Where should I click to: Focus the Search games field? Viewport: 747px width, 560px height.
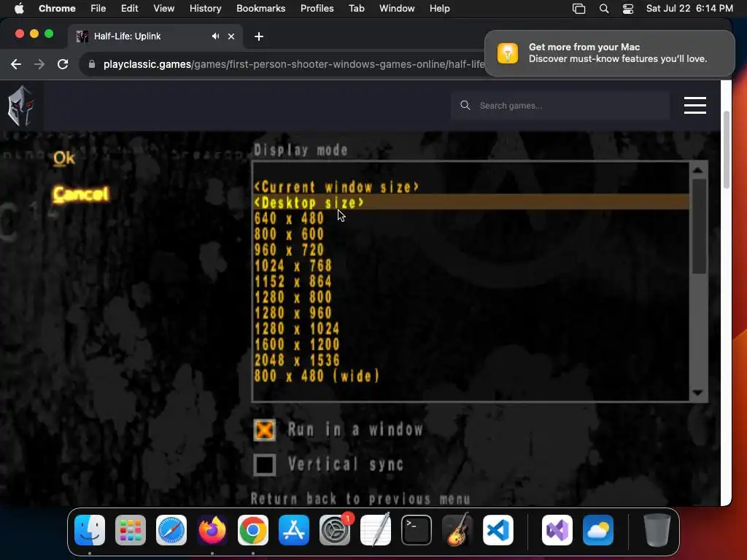click(x=560, y=106)
